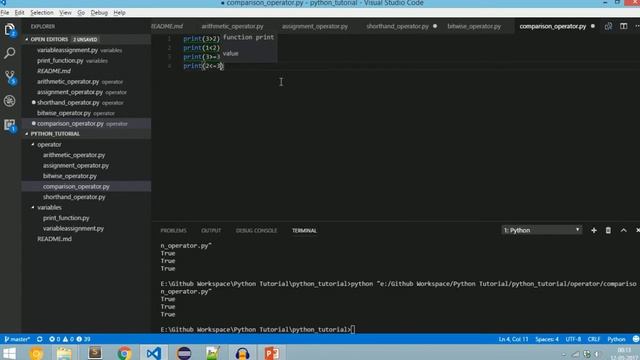Open the Explorer view in activity bar
This screenshot has width=640, height=360.
[x=9, y=30]
